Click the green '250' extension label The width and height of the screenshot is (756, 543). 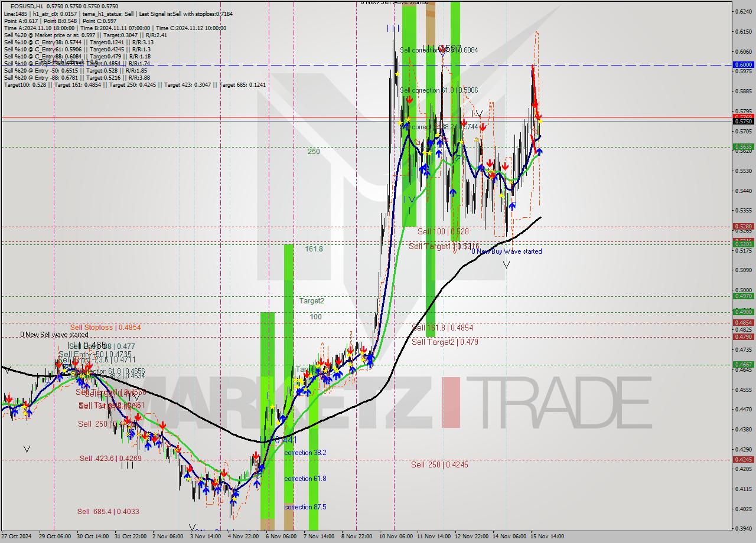[313, 152]
